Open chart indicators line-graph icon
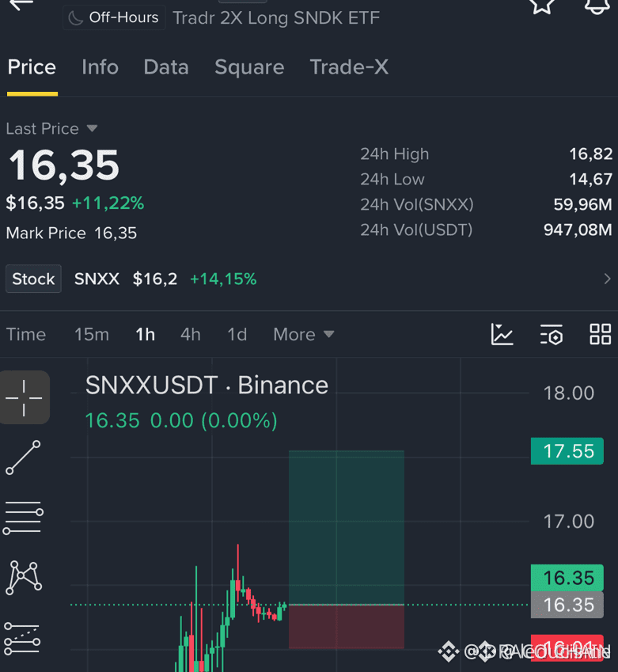The height and width of the screenshot is (672, 618). pos(502,334)
